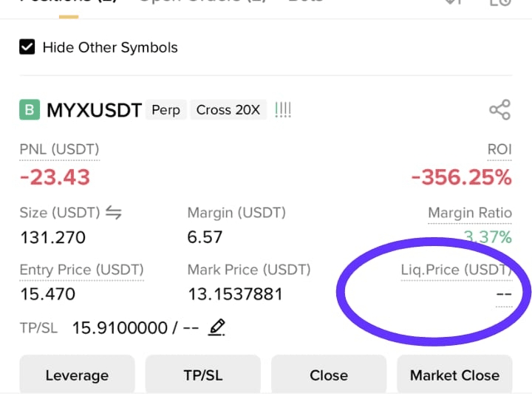The width and height of the screenshot is (532, 399).
Task: Click the share position icon
Action: pos(499,109)
